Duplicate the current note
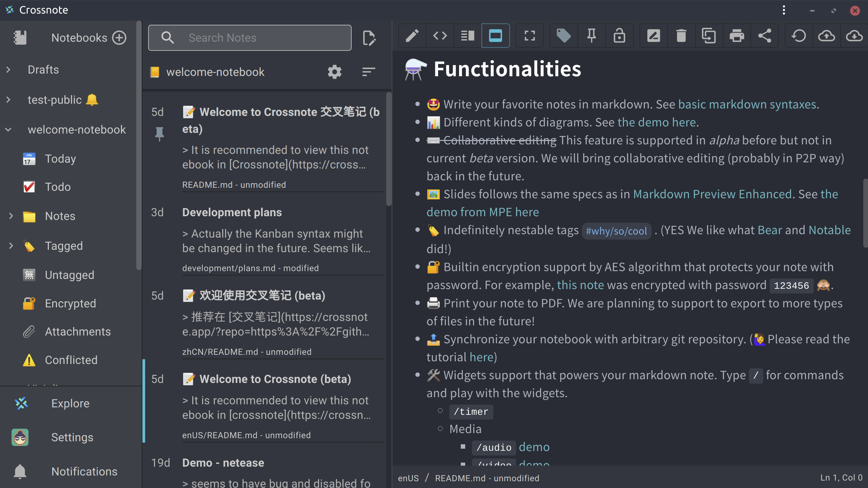Viewport: 868px width, 488px height. (709, 36)
